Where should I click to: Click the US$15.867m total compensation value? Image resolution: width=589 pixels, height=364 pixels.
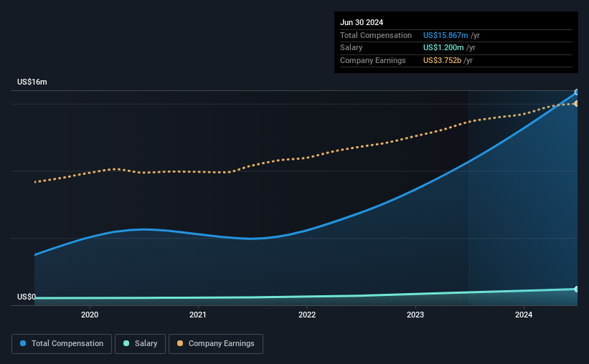446,35
